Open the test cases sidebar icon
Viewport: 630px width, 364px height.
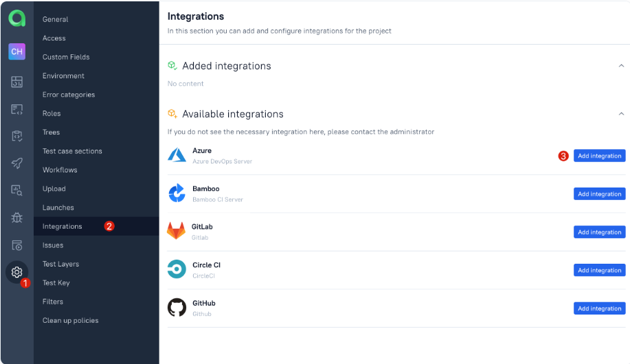(x=17, y=109)
